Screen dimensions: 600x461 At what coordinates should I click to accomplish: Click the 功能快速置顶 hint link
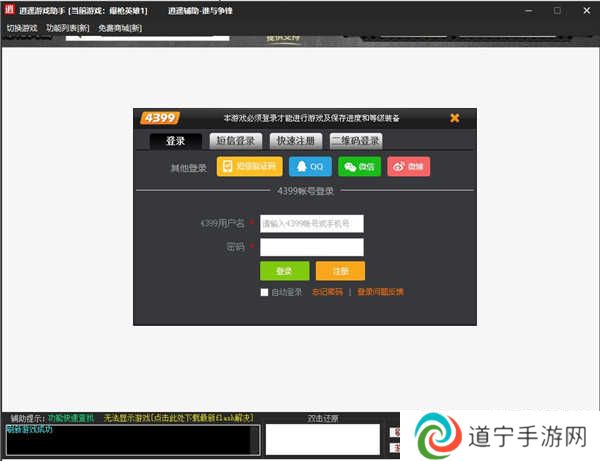71,418
